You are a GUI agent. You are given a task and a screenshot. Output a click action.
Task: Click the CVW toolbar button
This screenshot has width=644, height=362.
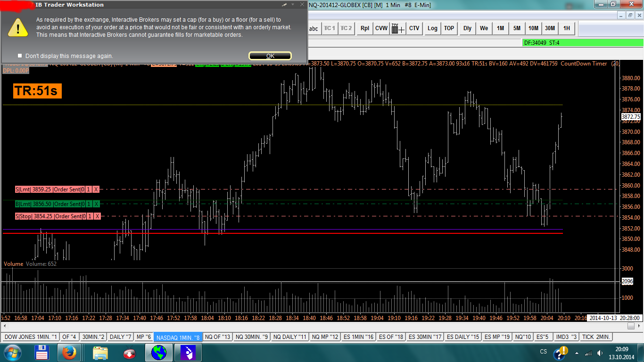click(x=381, y=28)
